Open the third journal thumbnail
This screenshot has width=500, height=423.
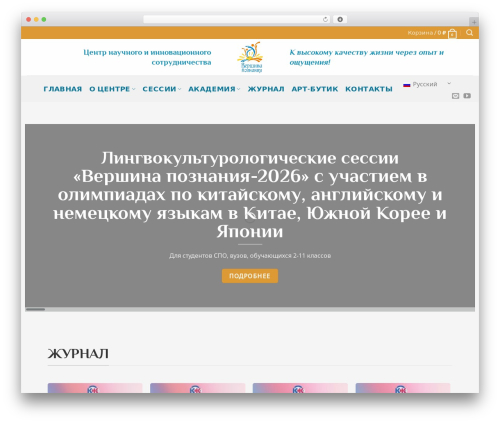[x=300, y=388]
